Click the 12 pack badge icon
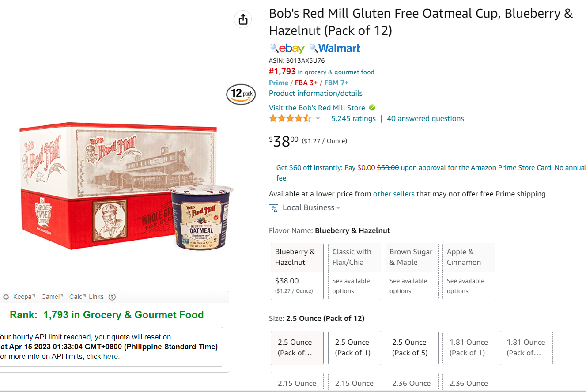This screenshot has height=392, width=586. click(x=241, y=94)
